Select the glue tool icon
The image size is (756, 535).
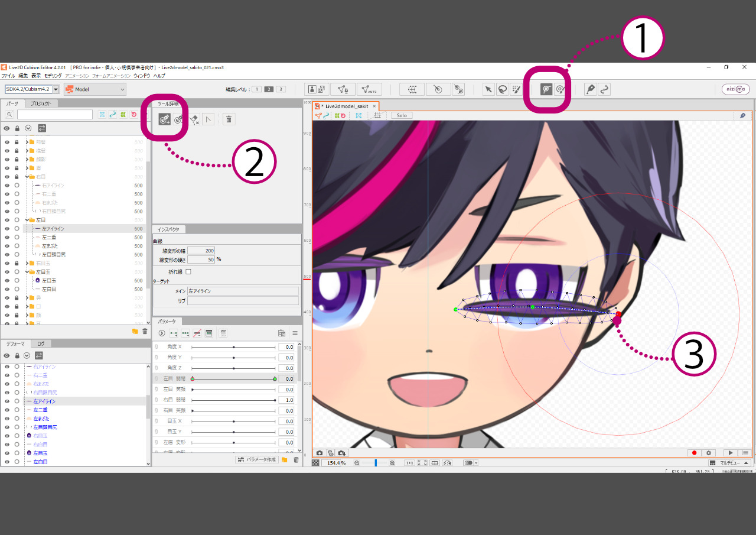tap(458, 89)
